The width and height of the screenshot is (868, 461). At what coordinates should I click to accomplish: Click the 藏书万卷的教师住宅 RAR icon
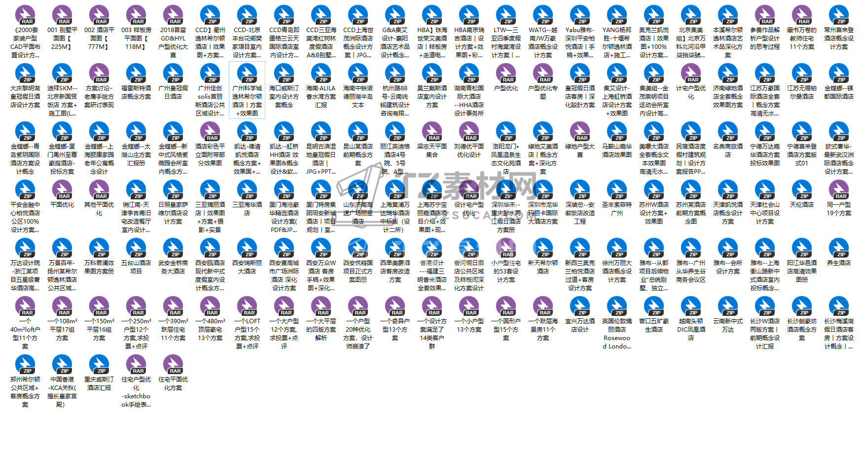[802, 15]
